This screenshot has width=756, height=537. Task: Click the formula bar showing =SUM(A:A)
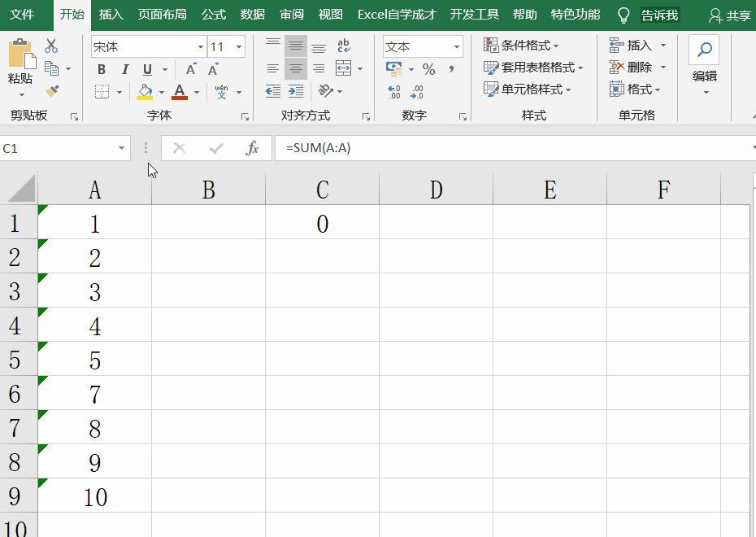click(x=514, y=148)
